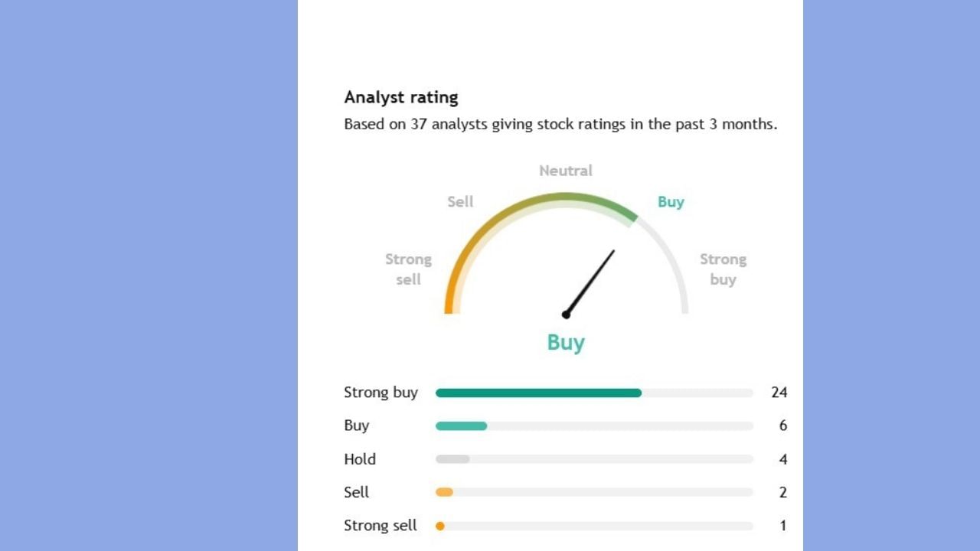Screen dimensions: 980x551
Task: Click the dark green Strong buy bar
Action: point(538,393)
